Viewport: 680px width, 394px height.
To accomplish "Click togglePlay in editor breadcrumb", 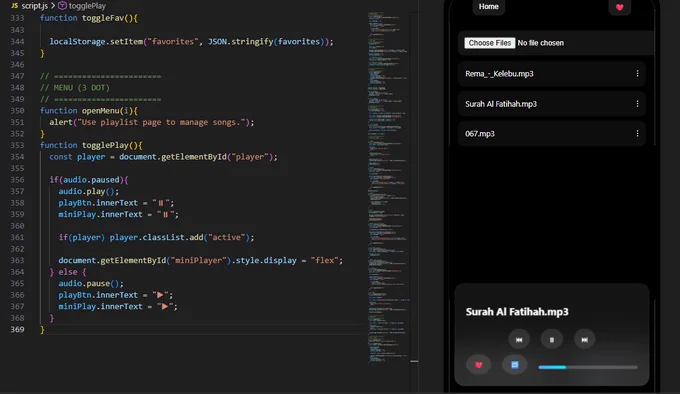I will coord(87,6).
